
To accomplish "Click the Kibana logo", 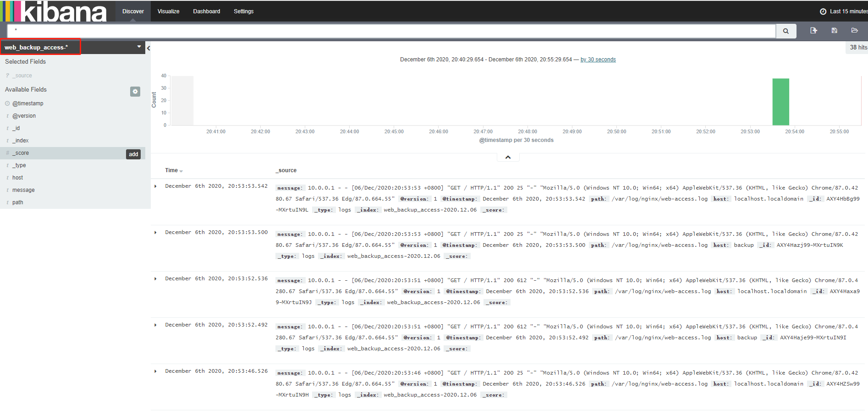I will pos(54,11).
